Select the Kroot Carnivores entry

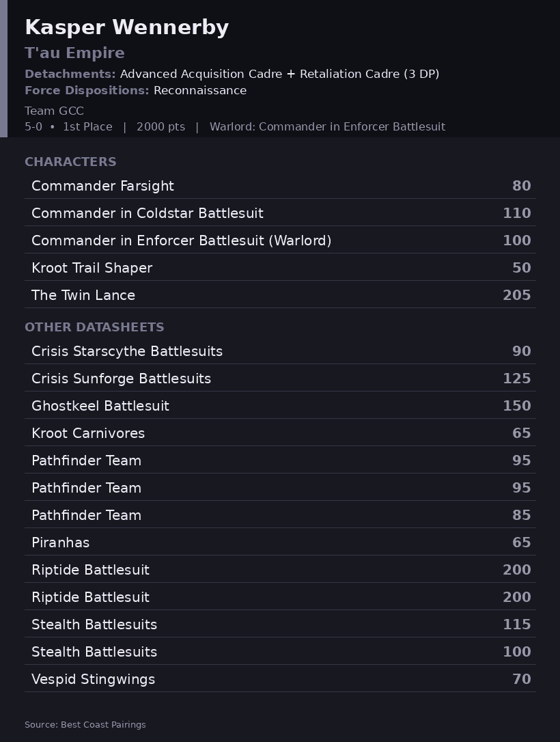click(x=280, y=433)
